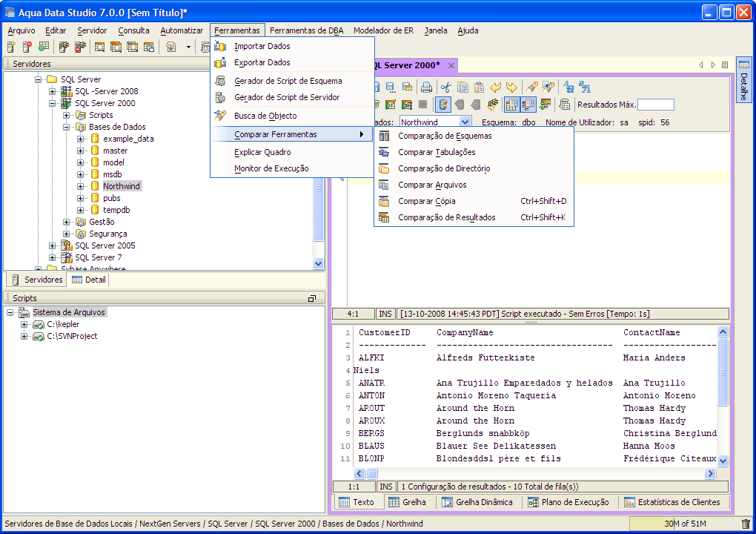
Task: Click the Importar Dados icon
Action: pyautogui.click(x=220, y=46)
